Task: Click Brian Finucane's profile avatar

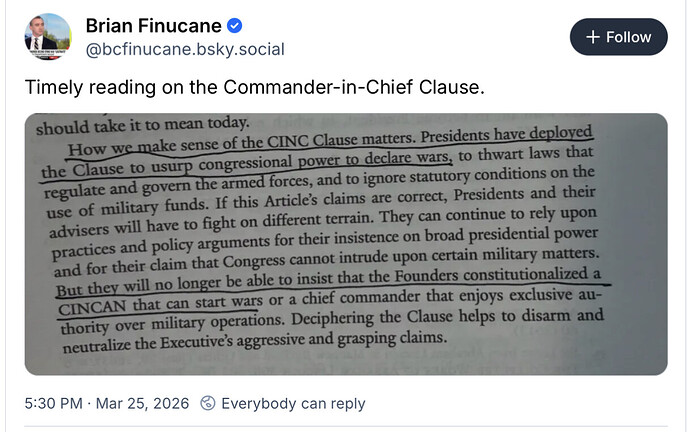Action: point(47,37)
